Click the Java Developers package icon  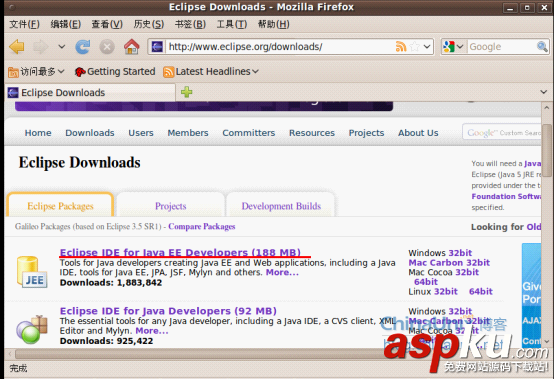pyautogui.click(x=32, y=329)
